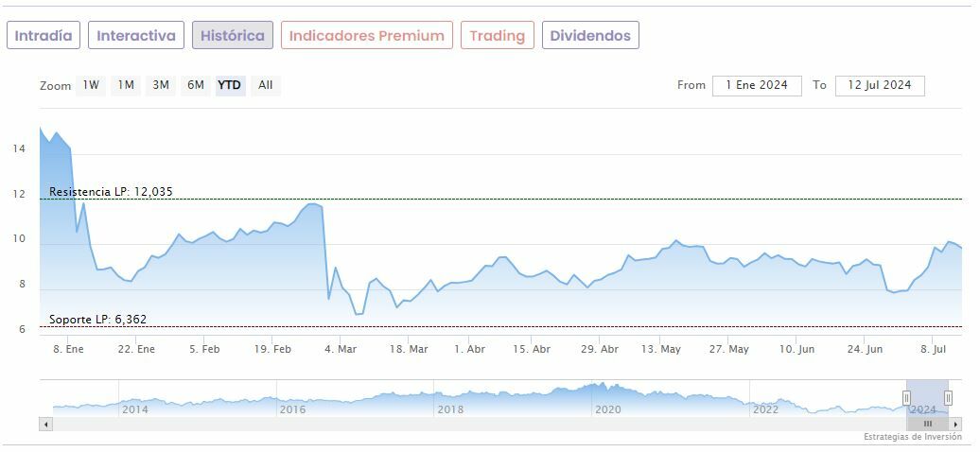Screen dimensions: 980x452
Task: Click the From date field
Action: tap(757, 85)
